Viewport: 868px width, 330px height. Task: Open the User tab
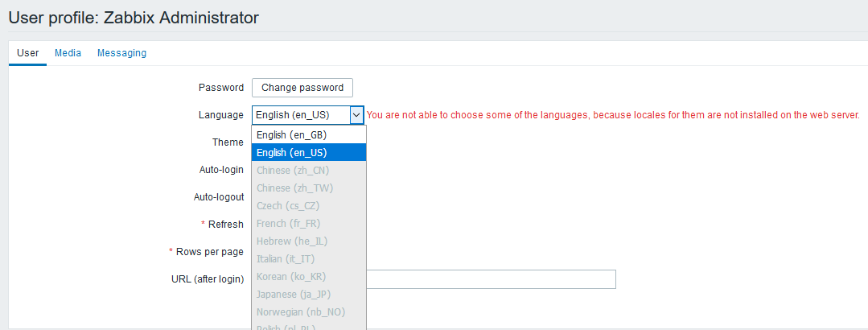point(27,53)
